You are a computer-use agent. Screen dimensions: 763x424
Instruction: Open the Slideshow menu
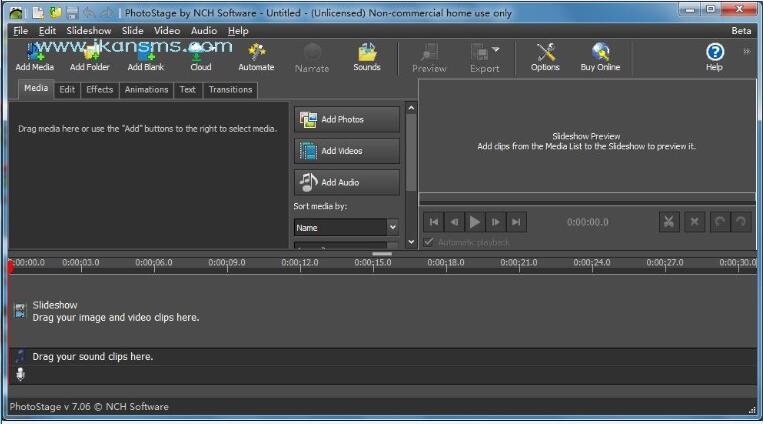[89, 30]
